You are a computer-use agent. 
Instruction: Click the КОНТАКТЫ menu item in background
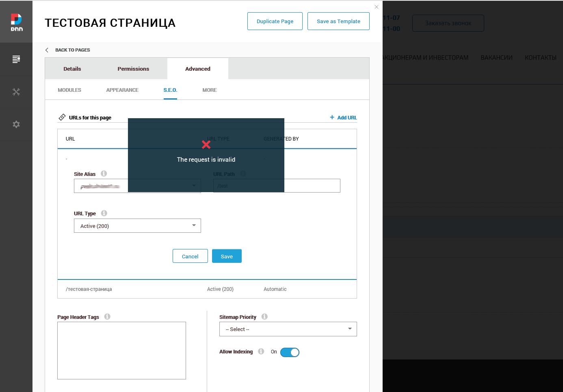tap(540, 58)
